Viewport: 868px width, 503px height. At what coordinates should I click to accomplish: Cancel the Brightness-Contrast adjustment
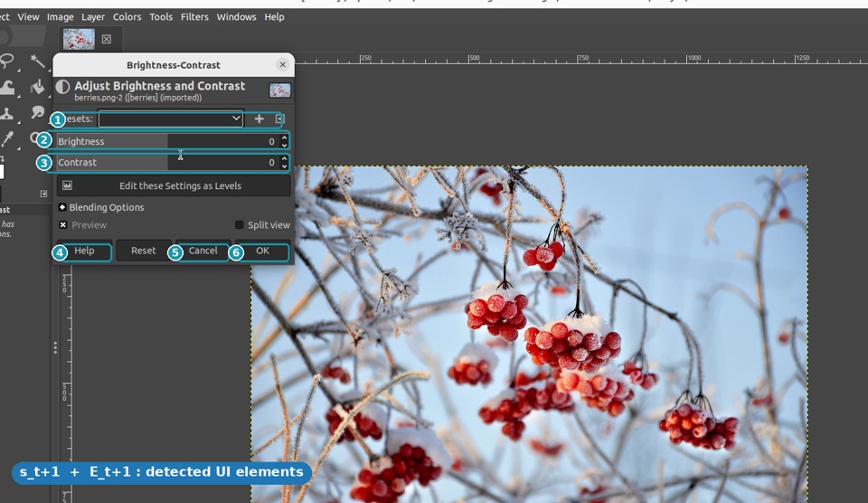(203, 251)
